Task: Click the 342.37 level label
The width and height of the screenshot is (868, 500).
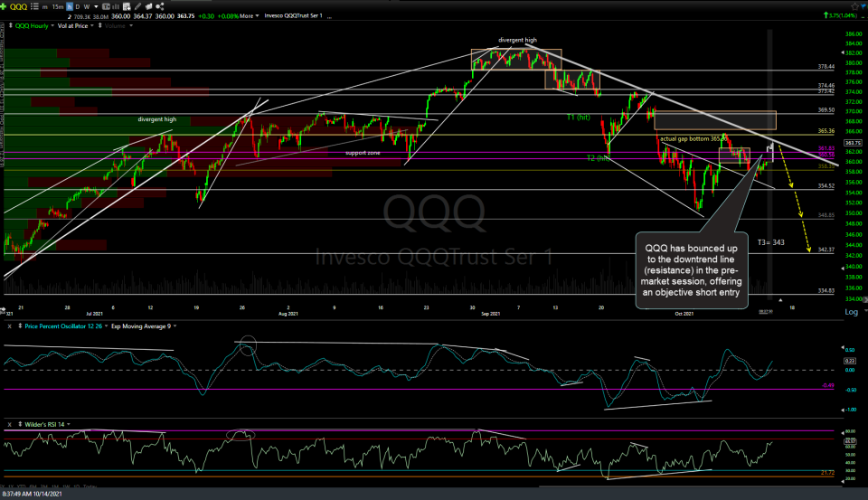Action: (826, 250)
